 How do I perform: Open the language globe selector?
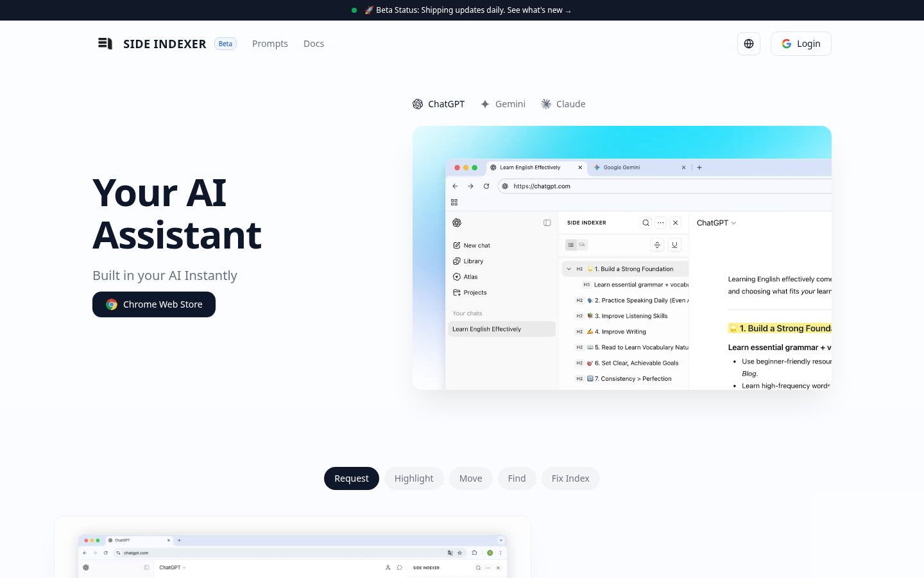tap(749, 44)
